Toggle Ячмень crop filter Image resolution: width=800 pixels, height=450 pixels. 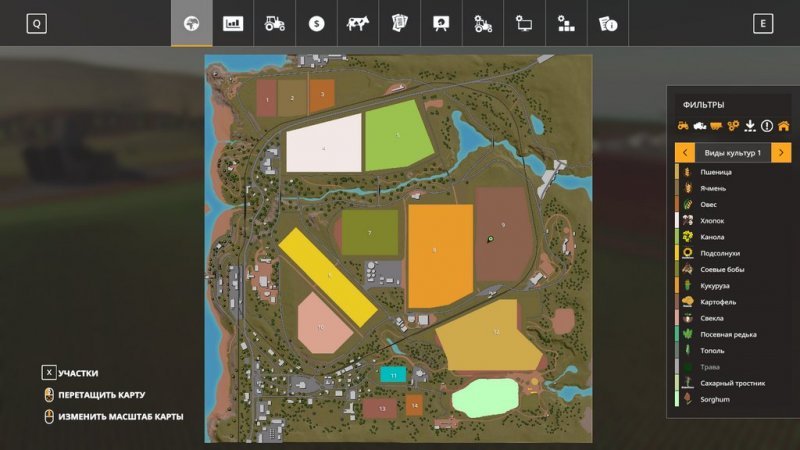(x=733, y=188)
